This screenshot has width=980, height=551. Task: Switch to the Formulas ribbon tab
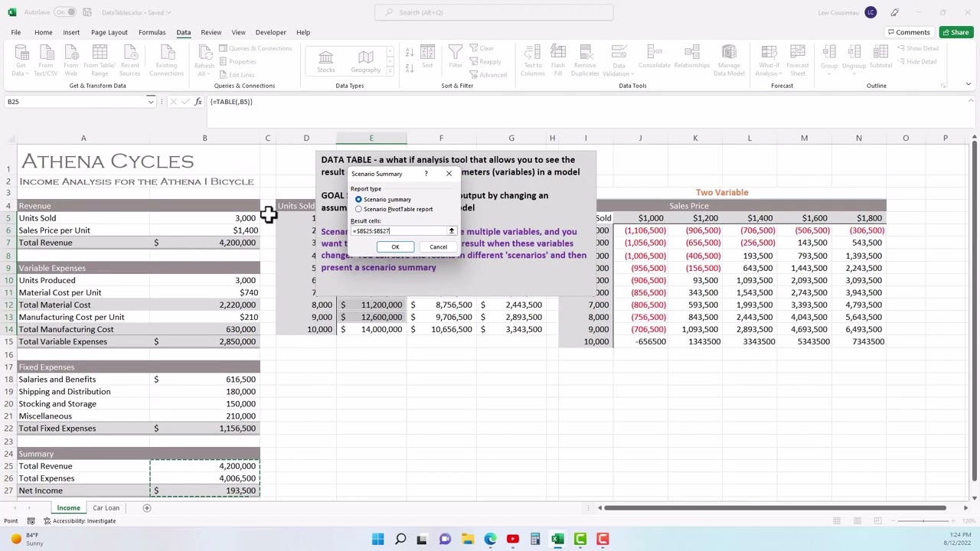pyautogui.click(x=152, y=32)
